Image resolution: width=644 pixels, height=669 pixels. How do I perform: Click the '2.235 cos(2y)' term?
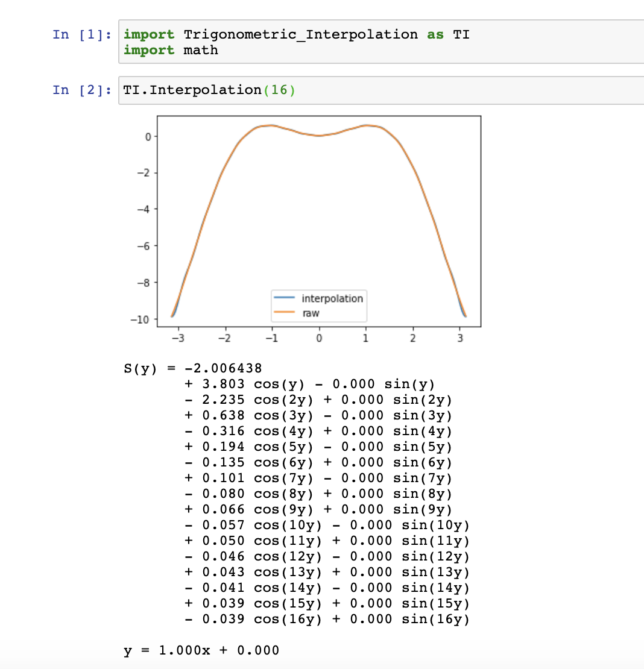[x=257, y=400]
